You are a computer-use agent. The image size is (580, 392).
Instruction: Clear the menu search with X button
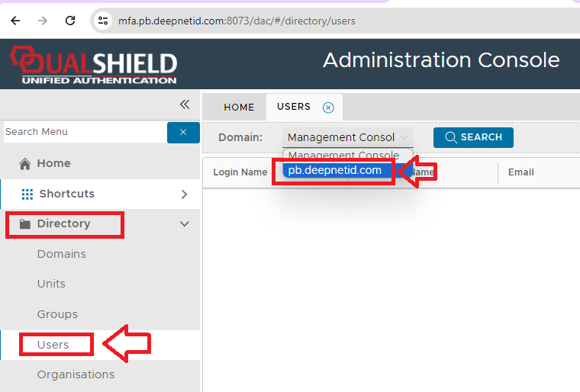183,132
